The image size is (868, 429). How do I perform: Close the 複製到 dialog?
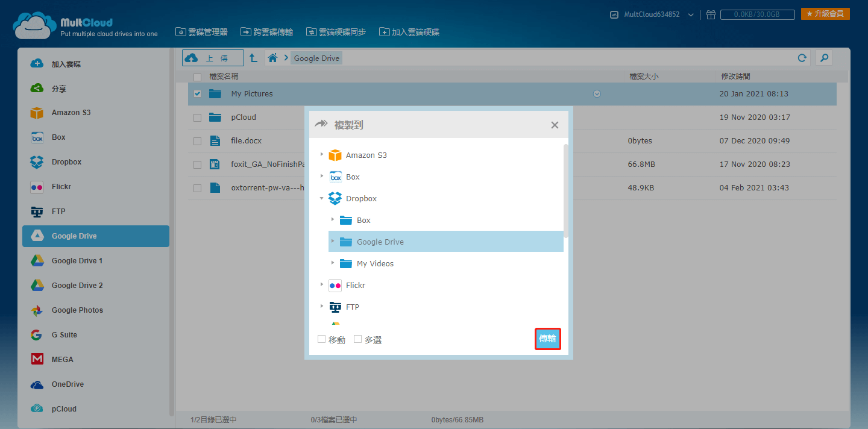pyautogui.click(x=555, y=125)
